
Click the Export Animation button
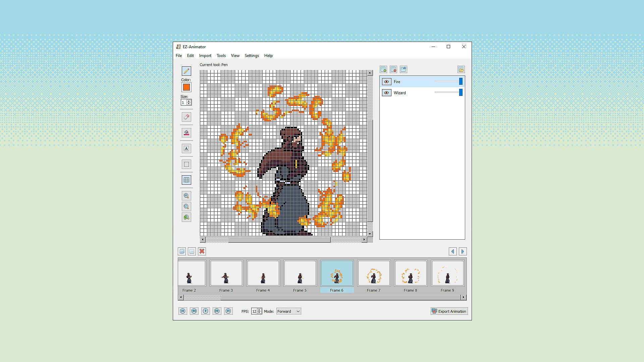[449, 311]
